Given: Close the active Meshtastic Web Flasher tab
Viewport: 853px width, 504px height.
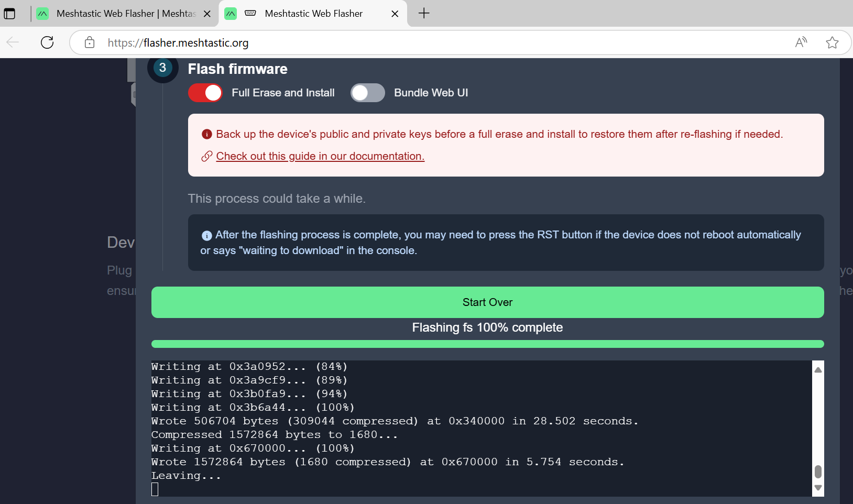Looking at the screenshot, I should tap(395, 14).
